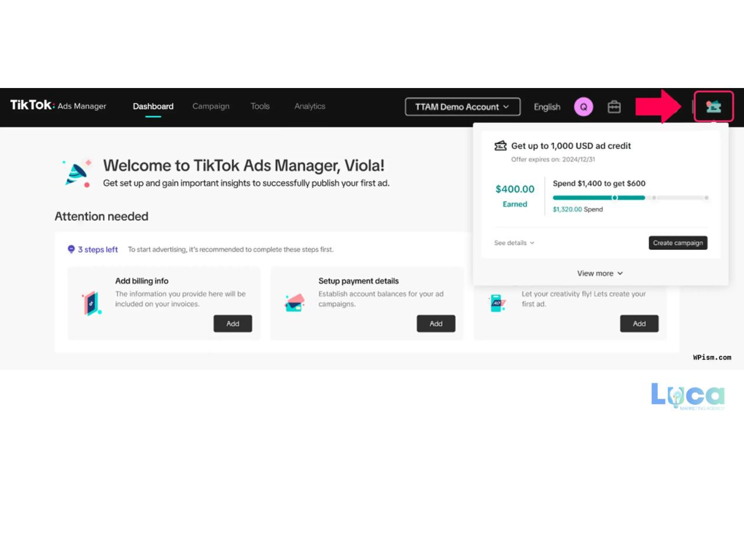Click the 'Offer expires on: 2024/12/31' text
Viewport: 744px width, 560px height.
pos(554,159)
